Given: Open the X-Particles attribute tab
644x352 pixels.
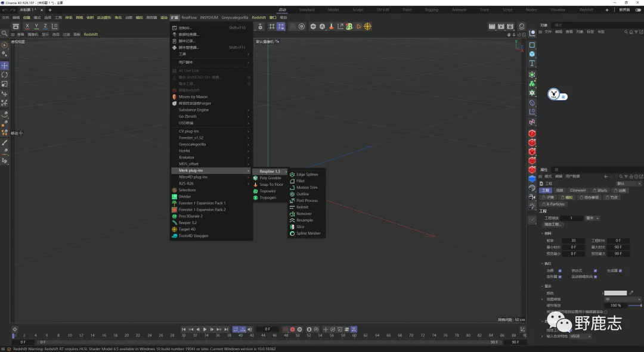Looking at the screenshot, I should point(553,204).
